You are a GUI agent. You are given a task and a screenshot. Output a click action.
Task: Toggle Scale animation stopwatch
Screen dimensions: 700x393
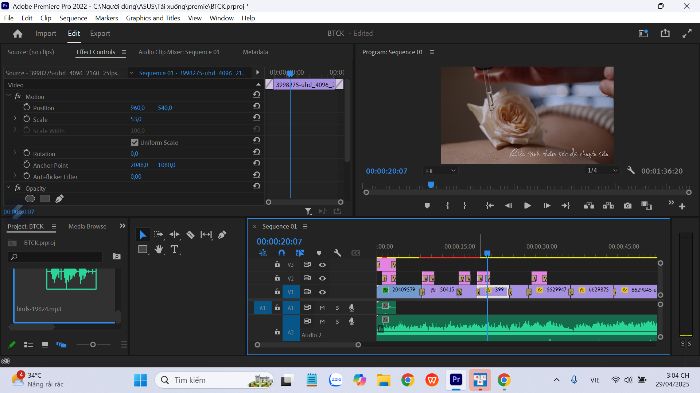click(x=27, y=119)
